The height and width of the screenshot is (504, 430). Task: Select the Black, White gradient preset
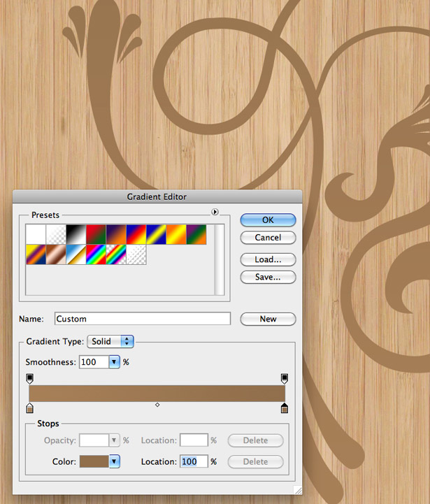tap(76, 234)
